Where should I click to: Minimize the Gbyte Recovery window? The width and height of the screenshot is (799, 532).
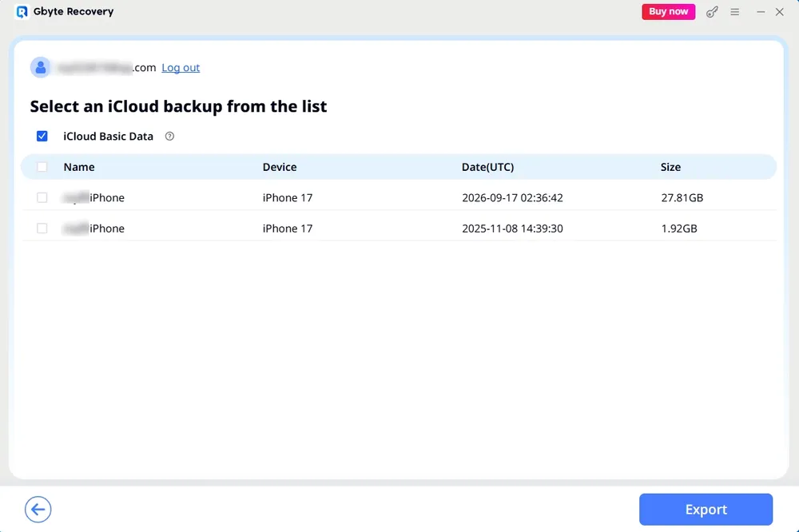pos(761,12)
